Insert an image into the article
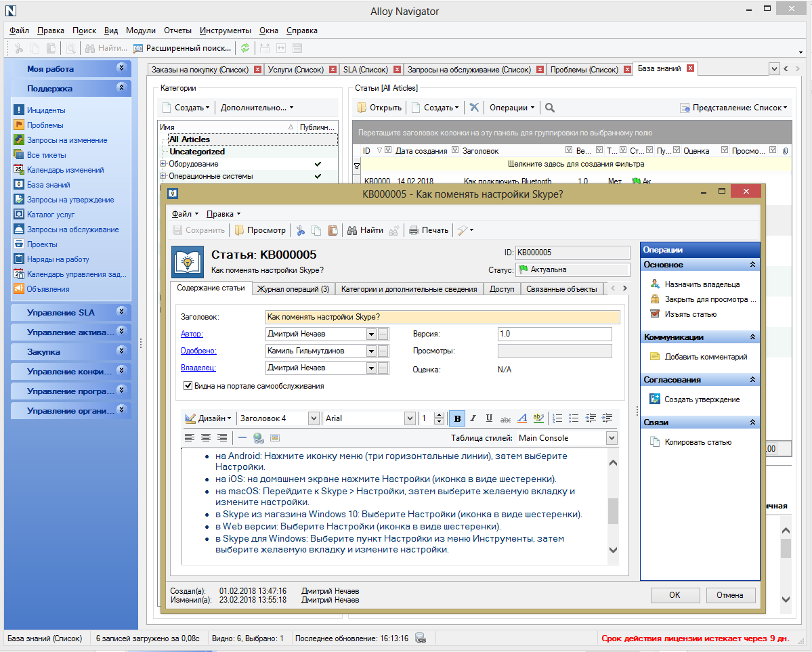Viewport: 812px width, 652px height. pyautogui.click(x=275, y=438)
